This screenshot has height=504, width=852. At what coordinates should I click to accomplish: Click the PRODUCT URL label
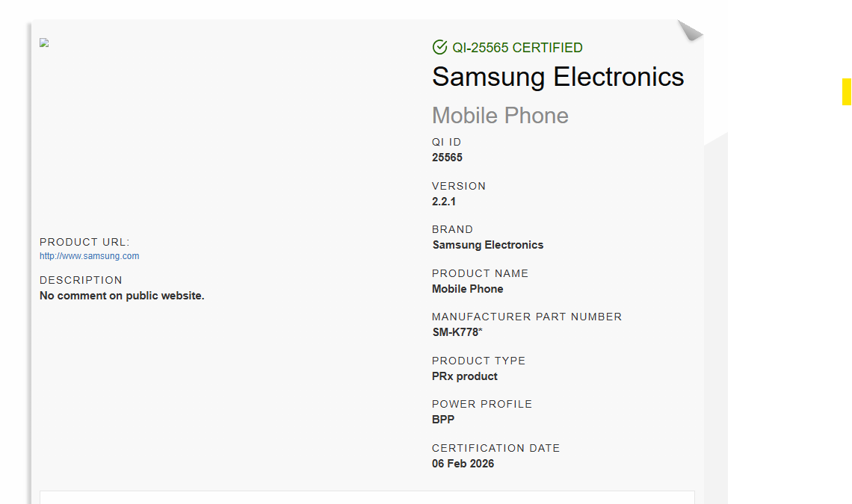click(84, 242)
